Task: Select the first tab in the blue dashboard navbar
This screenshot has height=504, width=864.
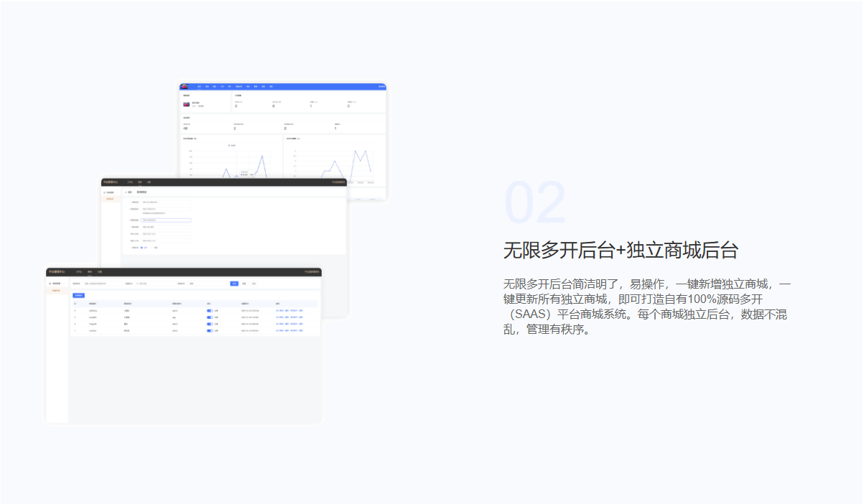Action: 199,87
